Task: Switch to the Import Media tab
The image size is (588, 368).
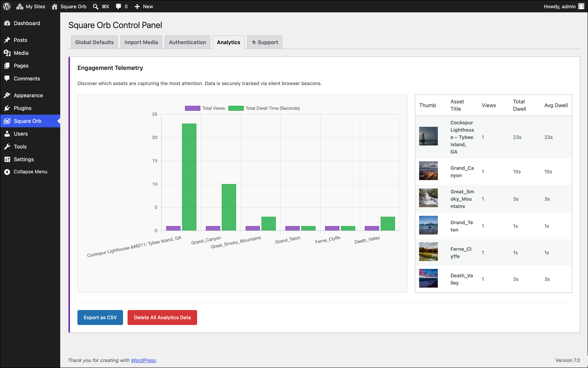Action: [141, 42]
